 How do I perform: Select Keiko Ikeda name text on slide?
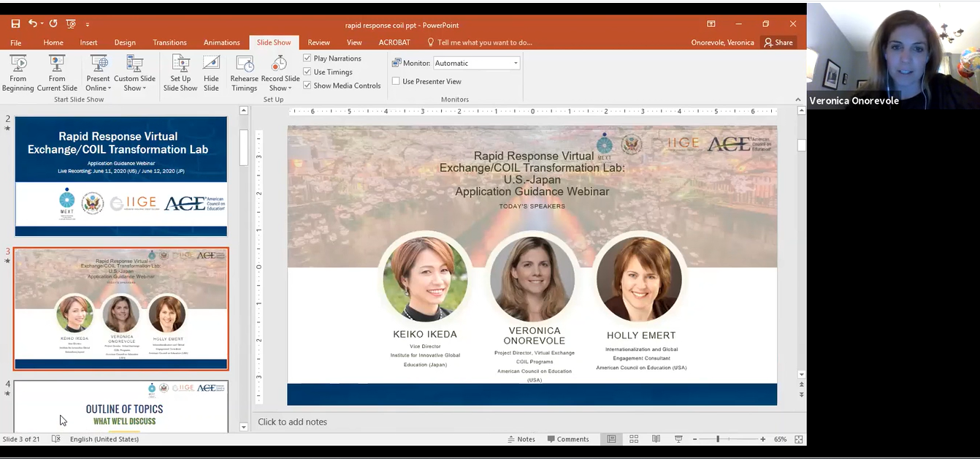click(425, 334)
